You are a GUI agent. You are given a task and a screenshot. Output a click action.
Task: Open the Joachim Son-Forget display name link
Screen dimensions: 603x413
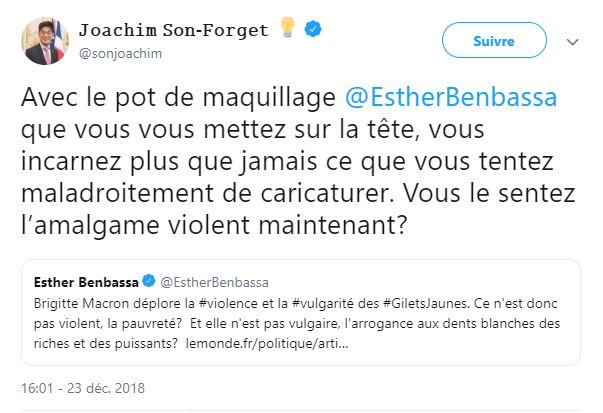(172, 29)
